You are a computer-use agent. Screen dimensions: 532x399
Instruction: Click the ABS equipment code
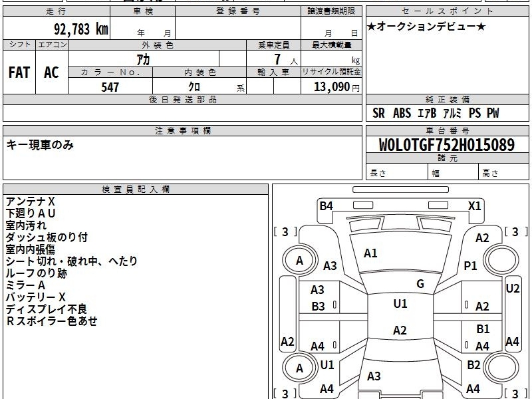coord(402,113)
